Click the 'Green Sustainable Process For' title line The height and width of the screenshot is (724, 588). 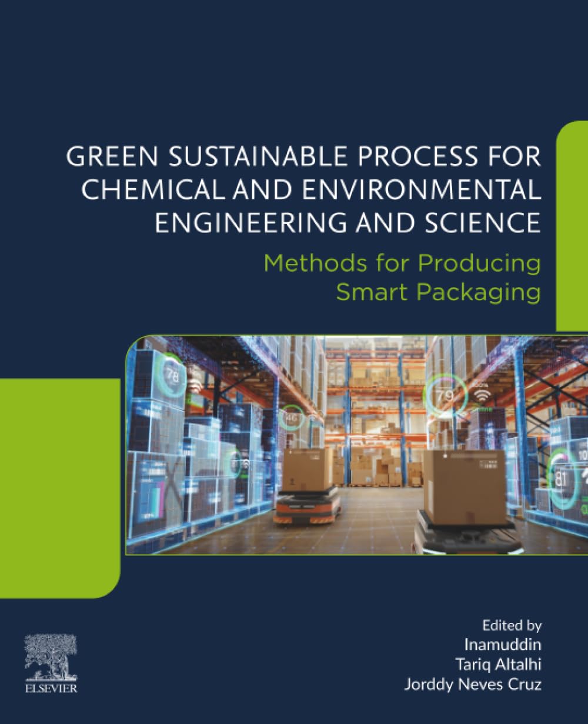(303, 159)
